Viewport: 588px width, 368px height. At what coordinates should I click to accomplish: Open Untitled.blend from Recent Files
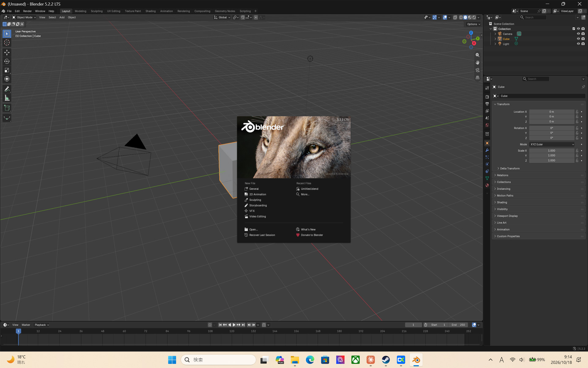click(309, 189)
